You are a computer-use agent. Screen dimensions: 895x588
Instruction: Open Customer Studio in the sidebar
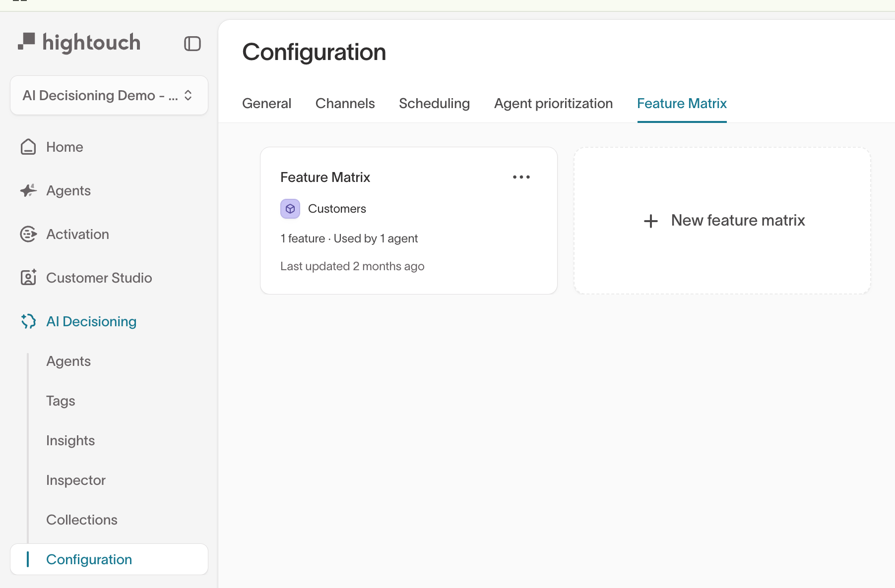click(x=99, y=278)
